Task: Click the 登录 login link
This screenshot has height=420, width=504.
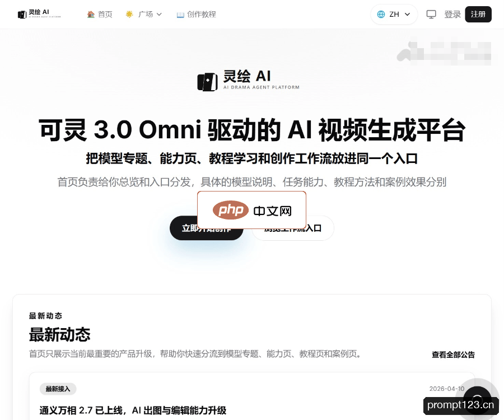Action: pos(452,14)
